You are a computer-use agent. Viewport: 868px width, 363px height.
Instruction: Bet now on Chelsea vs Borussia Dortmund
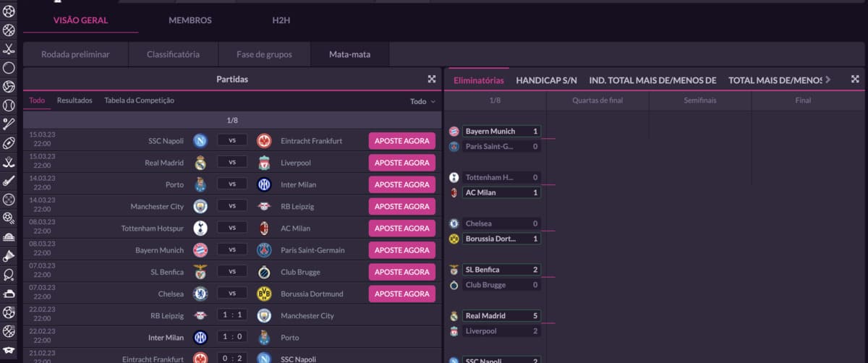[x=401, y=294]
